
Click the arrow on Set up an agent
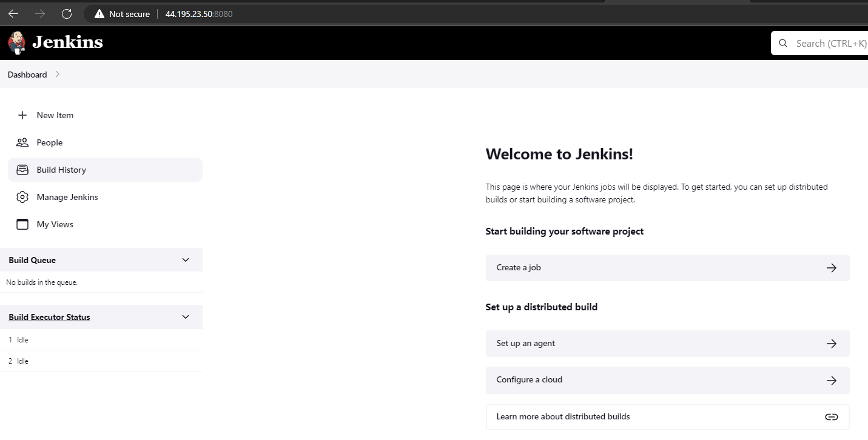[831, 343]
